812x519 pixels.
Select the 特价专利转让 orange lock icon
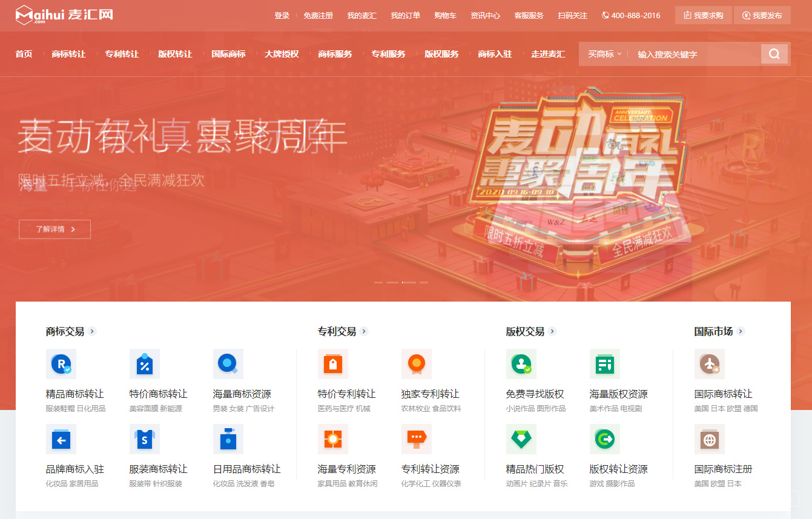pyautogui.click(x=332, y=364)
